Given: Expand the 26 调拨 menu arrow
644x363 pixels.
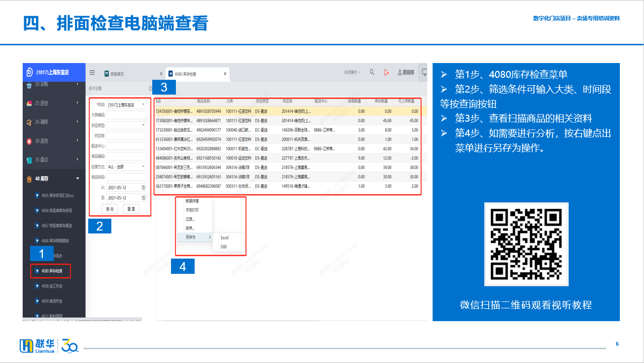Looking at the screenshot, I should point(78,122).
